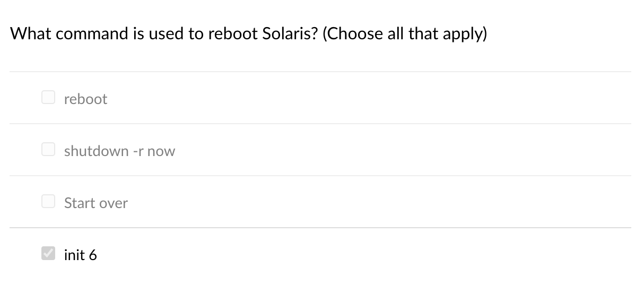Select the 'shutdown -r now' answer text

[x=119, y=151]
